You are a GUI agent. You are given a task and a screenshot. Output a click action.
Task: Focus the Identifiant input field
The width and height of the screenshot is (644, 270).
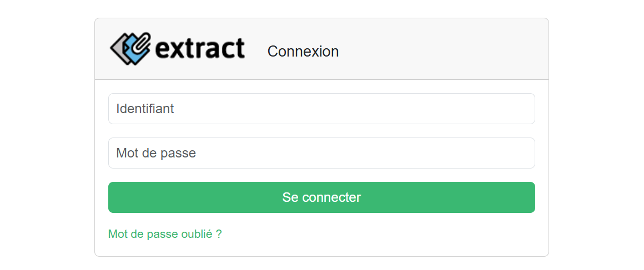pos(321,109)
